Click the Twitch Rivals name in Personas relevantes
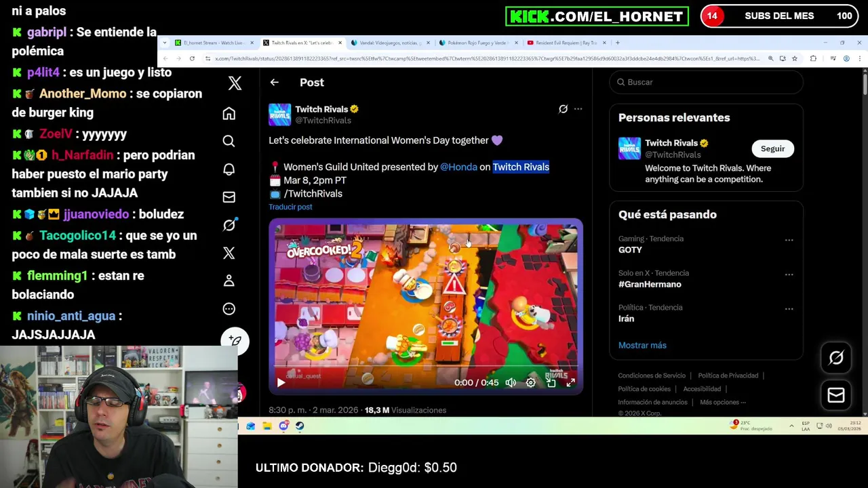868x488 pixels. 671,143
